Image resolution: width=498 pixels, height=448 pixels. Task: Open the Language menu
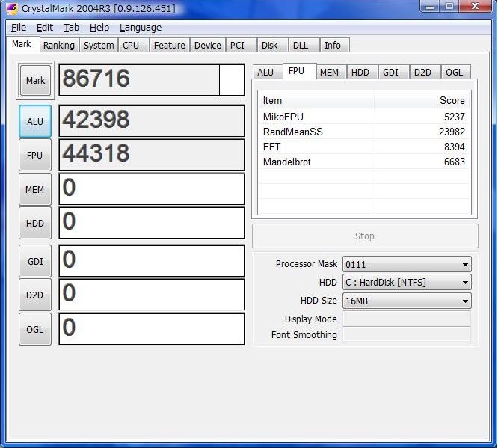tap(141, 28)
